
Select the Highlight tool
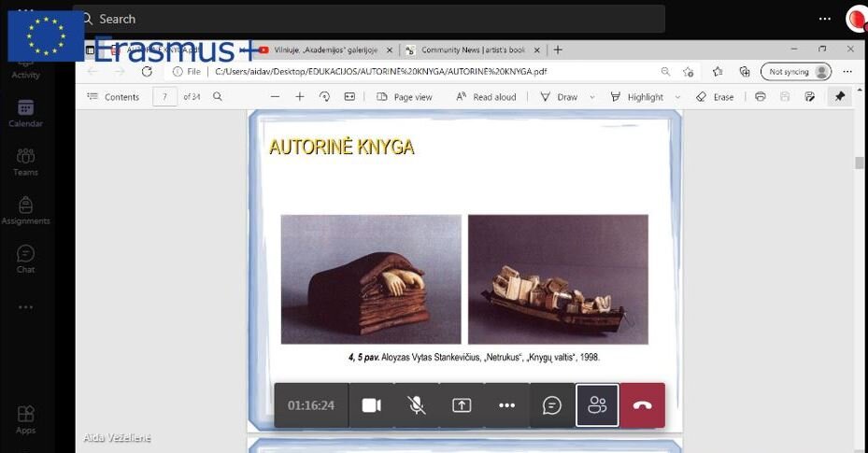pos(636,97)
